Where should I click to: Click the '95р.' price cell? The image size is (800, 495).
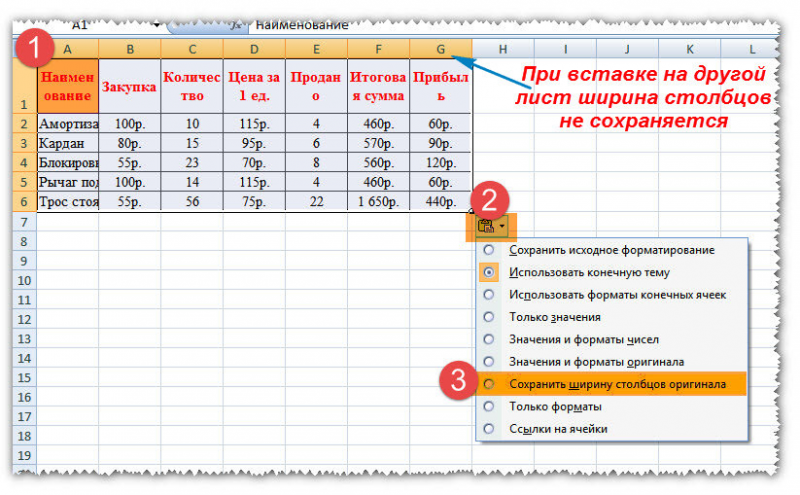coord(254,143)
